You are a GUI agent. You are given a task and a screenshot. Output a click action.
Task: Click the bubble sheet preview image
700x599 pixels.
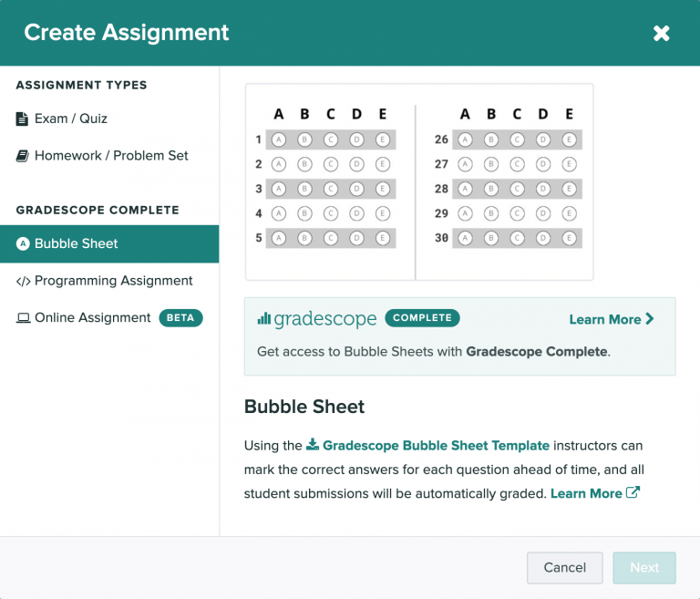pos(419,182)
